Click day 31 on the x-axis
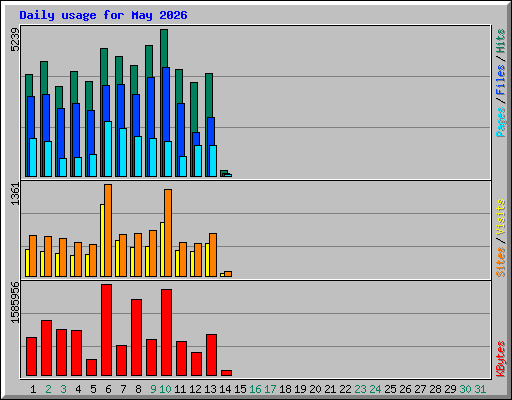Screen dimensions: 512x400 480,389
